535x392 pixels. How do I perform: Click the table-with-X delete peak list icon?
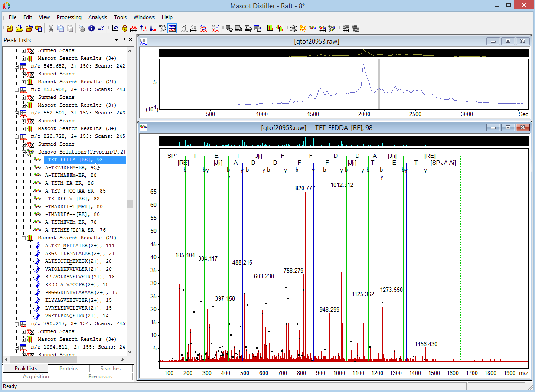point(239,29)
